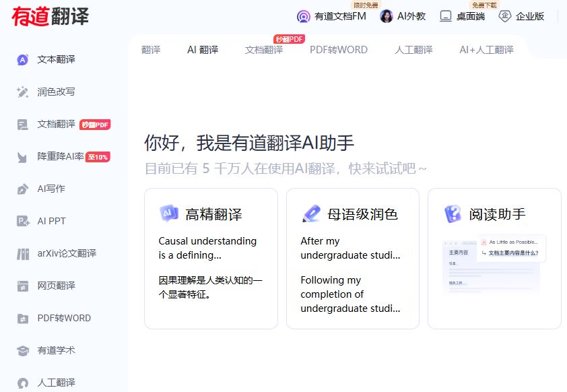Click the 母语级润色 card title

click(x=363, y=214)
